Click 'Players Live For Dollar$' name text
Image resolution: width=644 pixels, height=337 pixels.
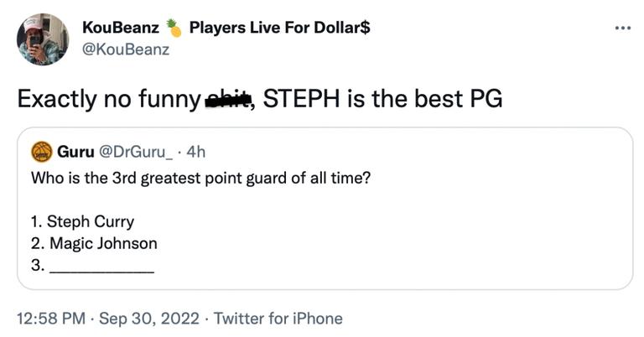280,28
